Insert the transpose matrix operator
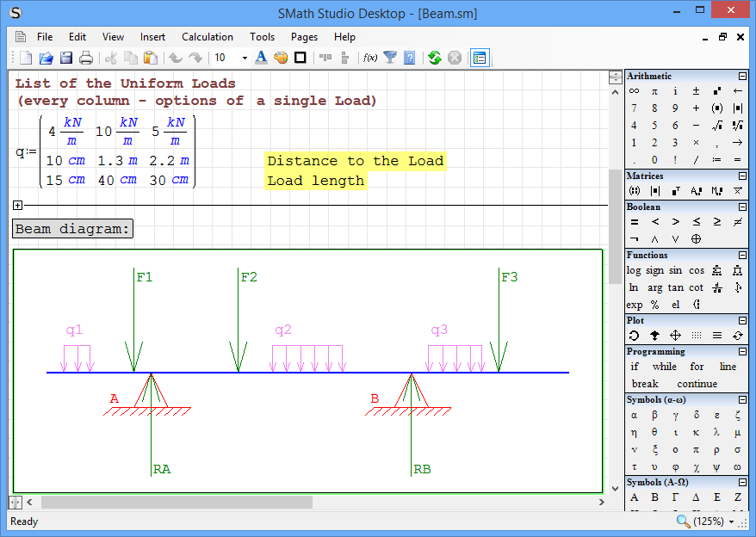Image resolution: width=756 pixels, height=537 pixels. pyautogui.click(x=675, y=191)
